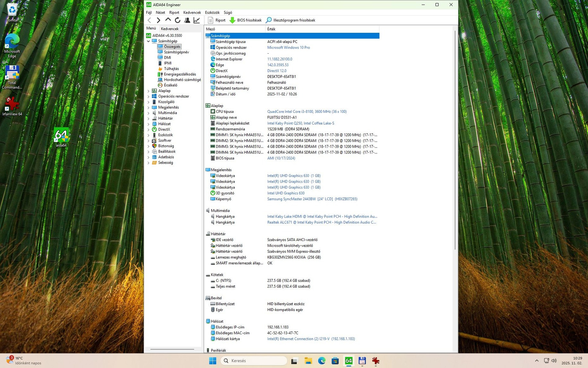The image size is (588, 368).
Task: Refresh the page with the circular arrow icon
Action: point(177,20)
